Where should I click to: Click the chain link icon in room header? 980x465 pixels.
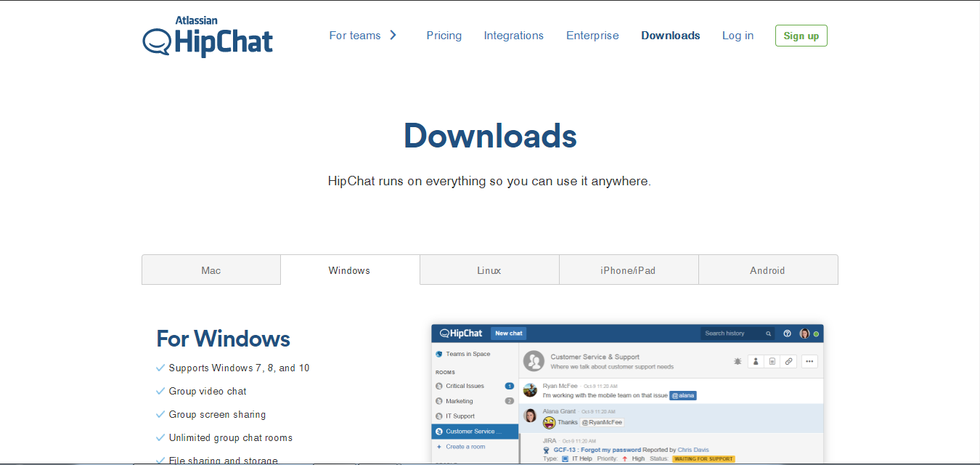coord(788,361)
